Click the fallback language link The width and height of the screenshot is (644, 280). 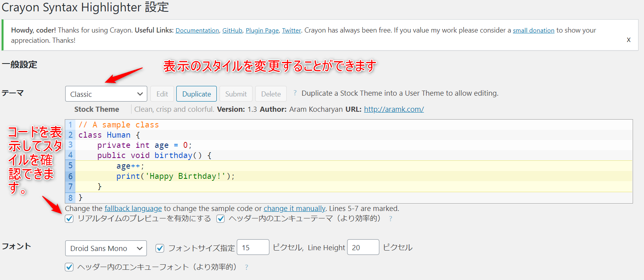[133, 209]
